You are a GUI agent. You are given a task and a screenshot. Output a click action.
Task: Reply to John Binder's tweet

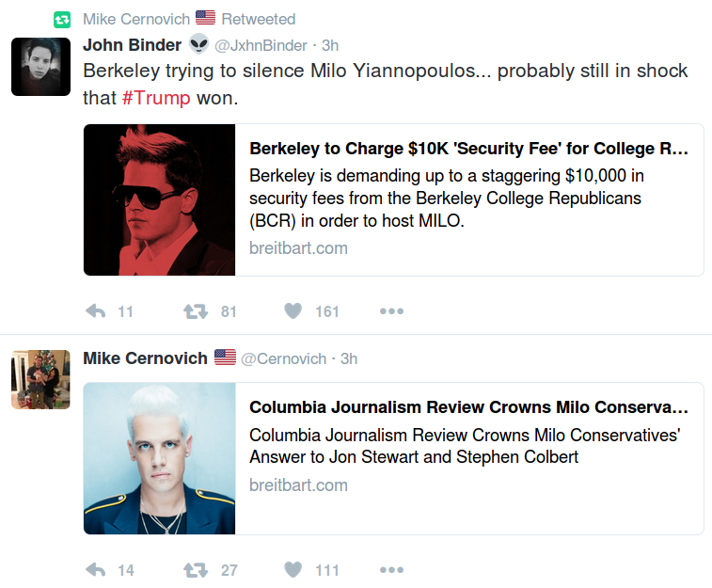tap(96, 311)
